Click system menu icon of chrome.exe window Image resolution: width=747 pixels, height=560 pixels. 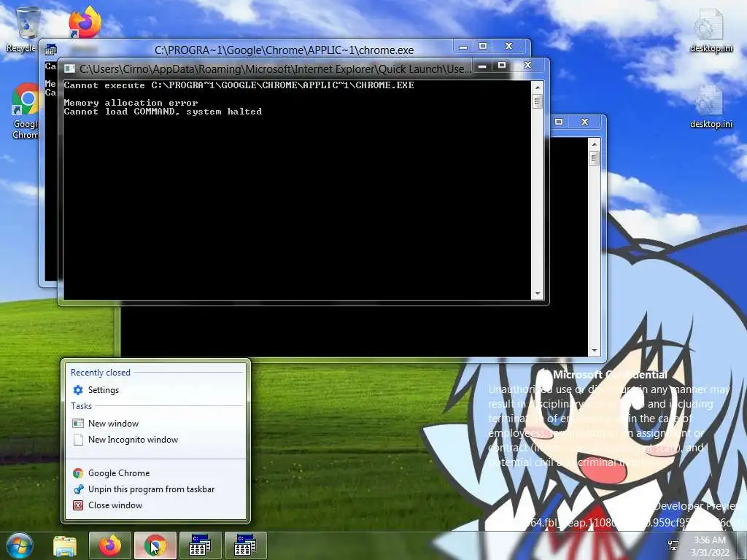51,50
